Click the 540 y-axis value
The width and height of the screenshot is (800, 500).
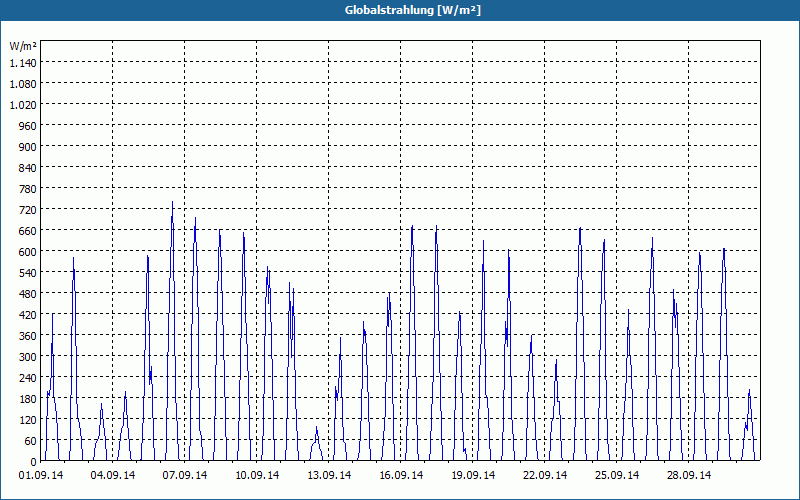29,272
